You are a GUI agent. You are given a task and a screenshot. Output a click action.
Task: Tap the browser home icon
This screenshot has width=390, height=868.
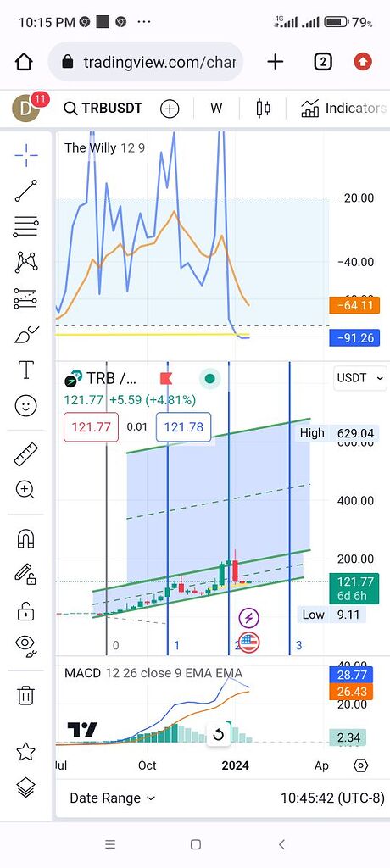(24, 62)
